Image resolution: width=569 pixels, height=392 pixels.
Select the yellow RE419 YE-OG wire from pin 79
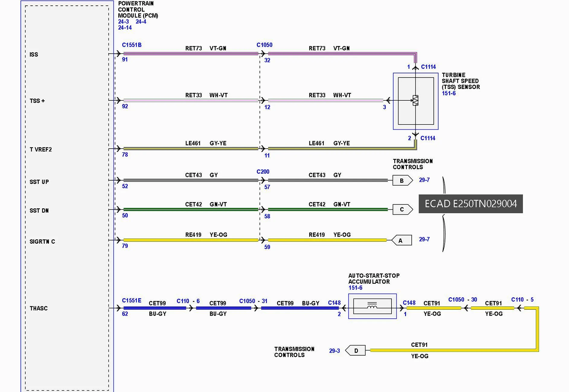click(x=191, y=240)
